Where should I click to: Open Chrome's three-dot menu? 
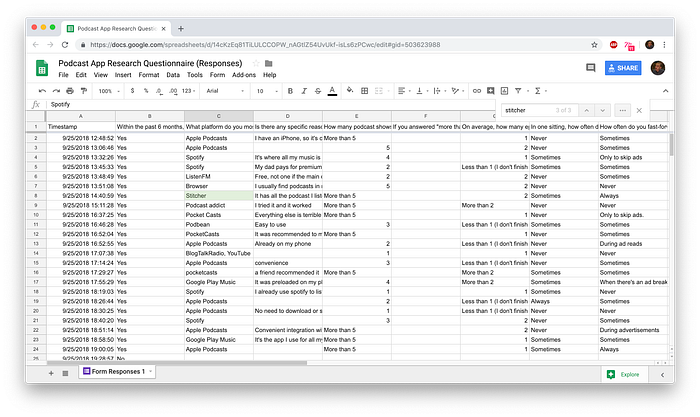(x=664, y=45)
